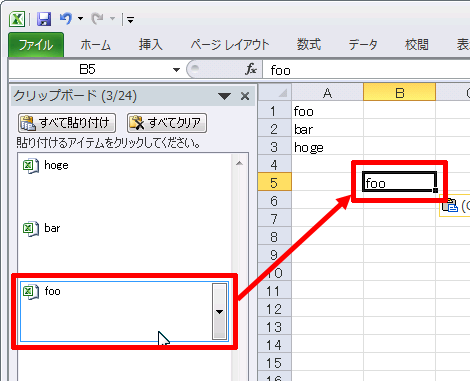
Task: Open the redo history dropdown arrow
Action: coord(112,19)
